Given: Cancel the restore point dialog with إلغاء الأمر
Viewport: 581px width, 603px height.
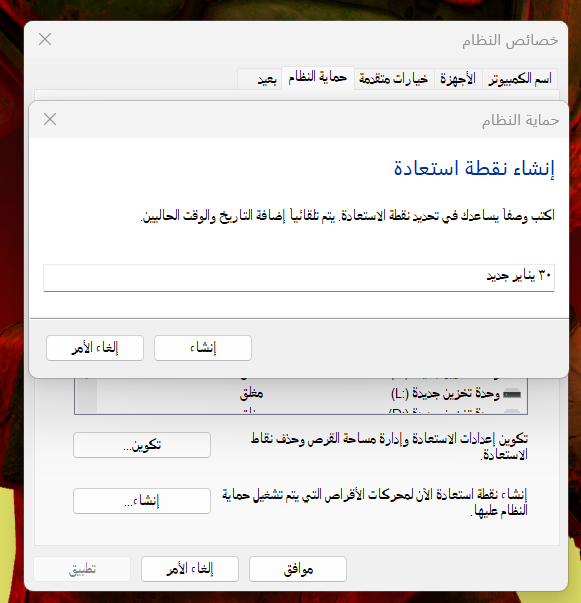Looking at the screenshot, I should pos(95,348).
